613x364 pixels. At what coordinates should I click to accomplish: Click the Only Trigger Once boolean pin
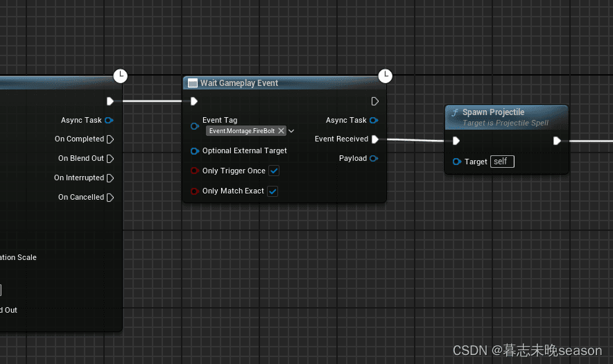point(194,171)
